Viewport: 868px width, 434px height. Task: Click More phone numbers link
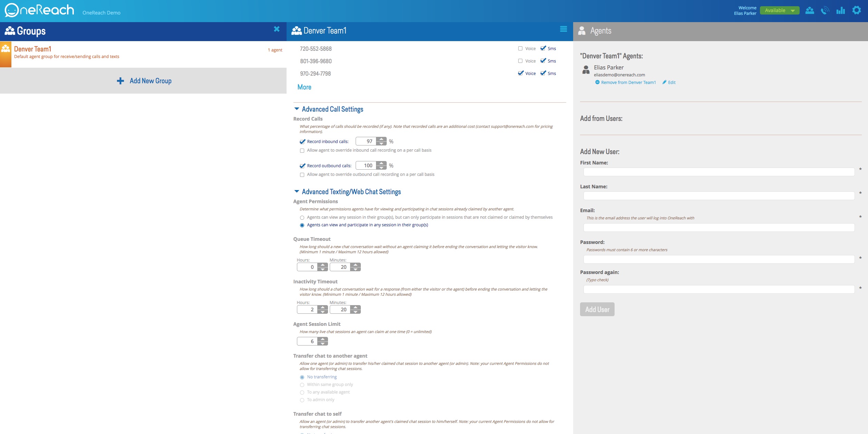304,87
